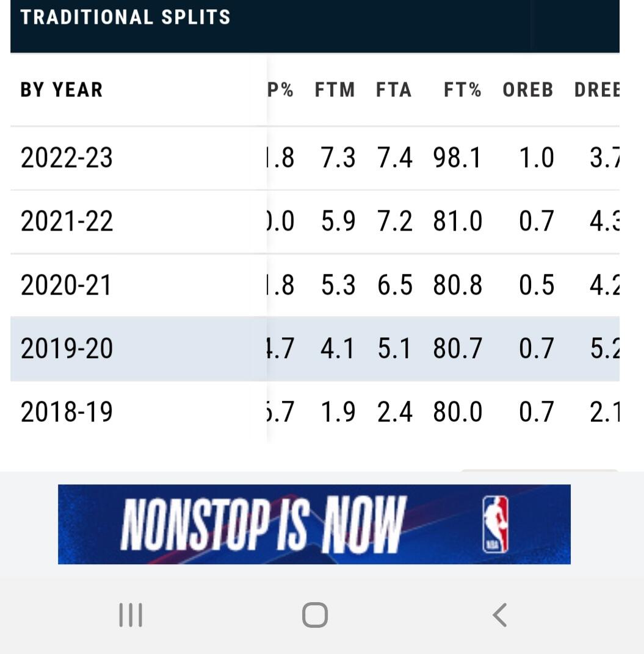The width and height of the screenshot is (644, 654).
Task: Select the 2020-21 season row
Action: point(315,286)
